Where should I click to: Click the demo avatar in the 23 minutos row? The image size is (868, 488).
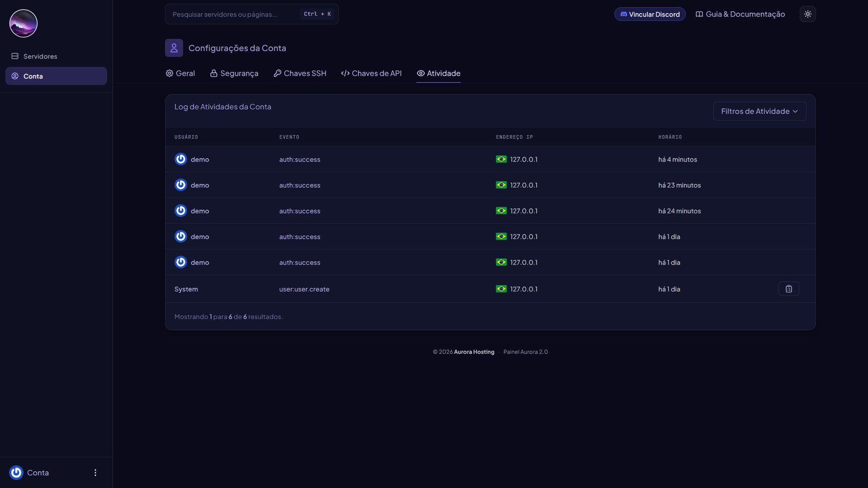pyautogui.click(x=181, y=185)
